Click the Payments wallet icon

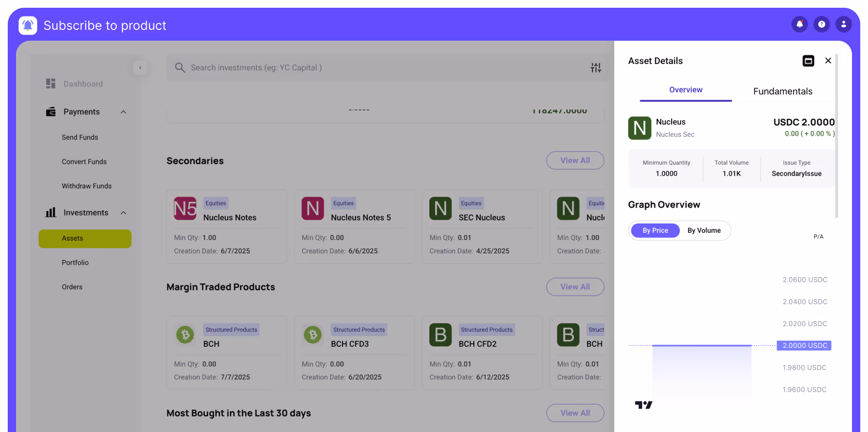tap(51, 111)
